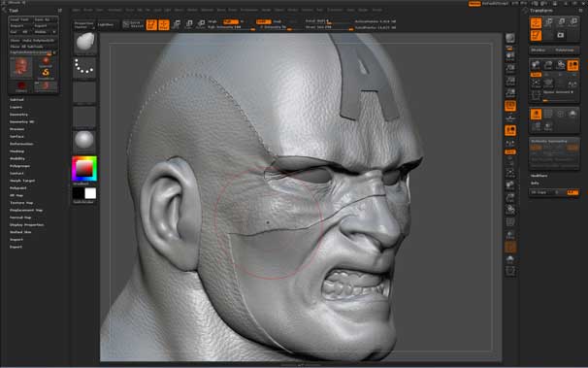The width and height of the screenshot is (588, 368).
Task: Toggle Local transformations button on right shelf
Action: [x=510, y=130]
